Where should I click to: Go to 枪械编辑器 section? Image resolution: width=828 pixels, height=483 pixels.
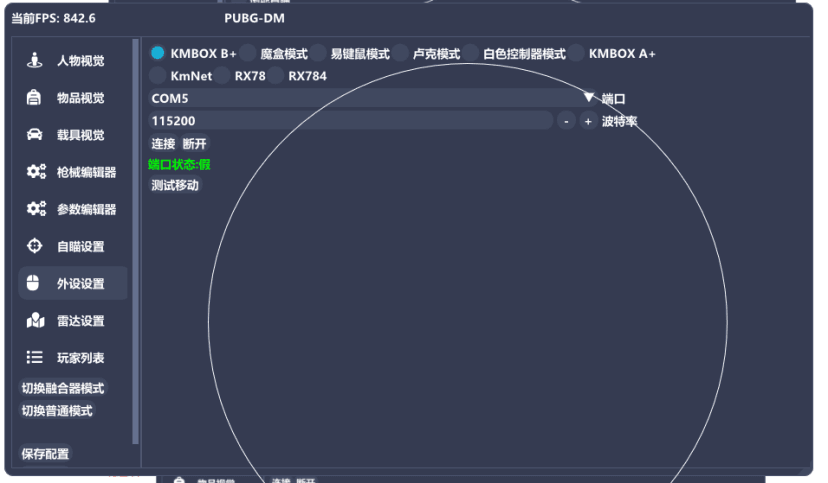click(x=73, y=172)
